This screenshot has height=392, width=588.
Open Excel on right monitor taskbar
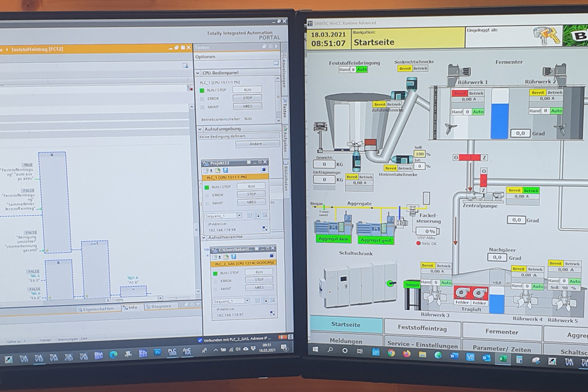pos(502,359)
